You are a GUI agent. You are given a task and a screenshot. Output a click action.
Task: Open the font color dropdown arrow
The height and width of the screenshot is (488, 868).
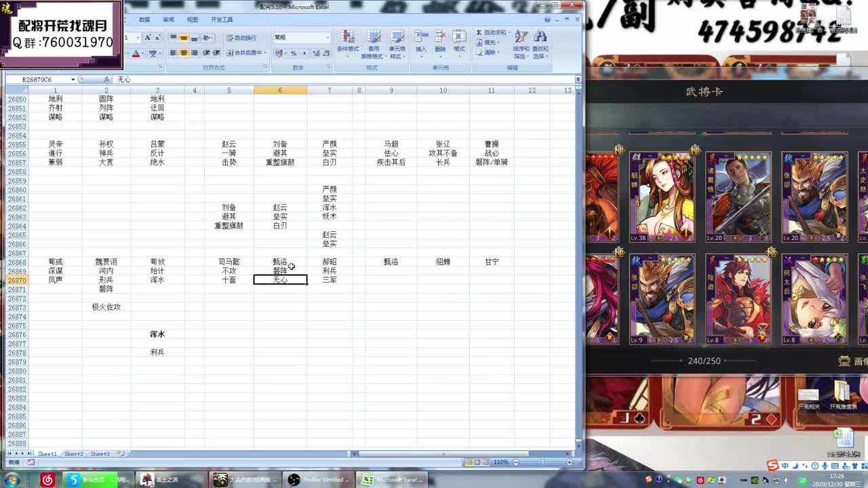(143, 54)
